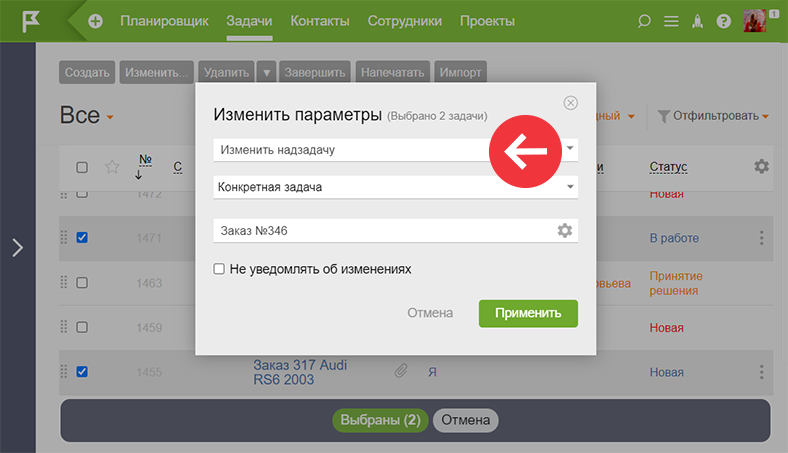Screen dimensions: 788x453
Task: Open the hamburger menu icon in header
Action: click(x=671, y=21)
